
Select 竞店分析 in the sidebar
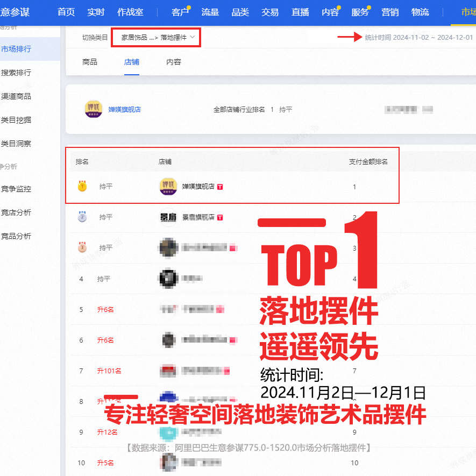click(16, 212)
